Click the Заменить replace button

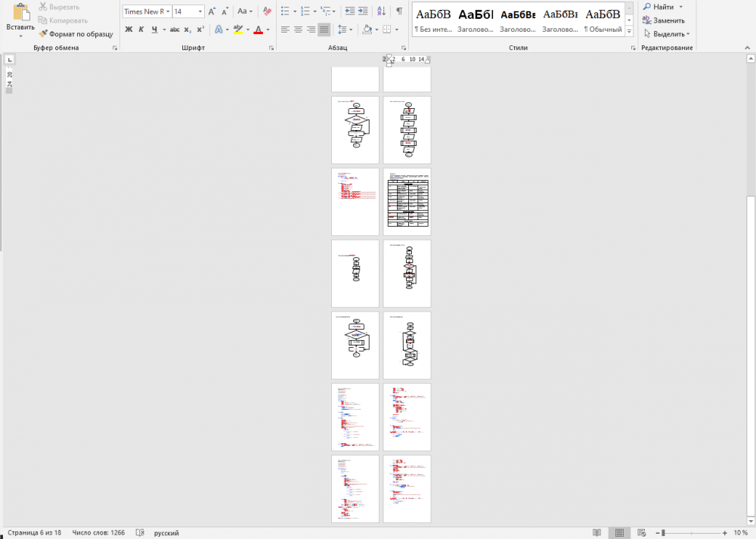663,20
